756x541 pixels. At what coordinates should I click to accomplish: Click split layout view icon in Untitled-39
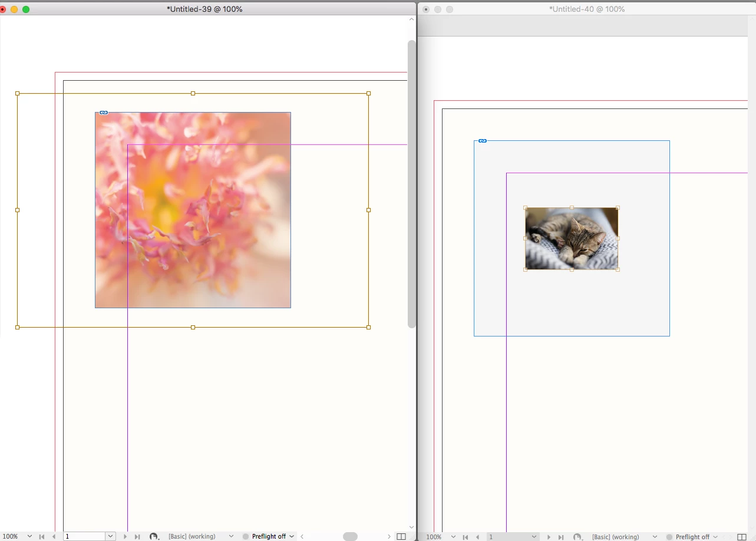(x=401, y=536)
